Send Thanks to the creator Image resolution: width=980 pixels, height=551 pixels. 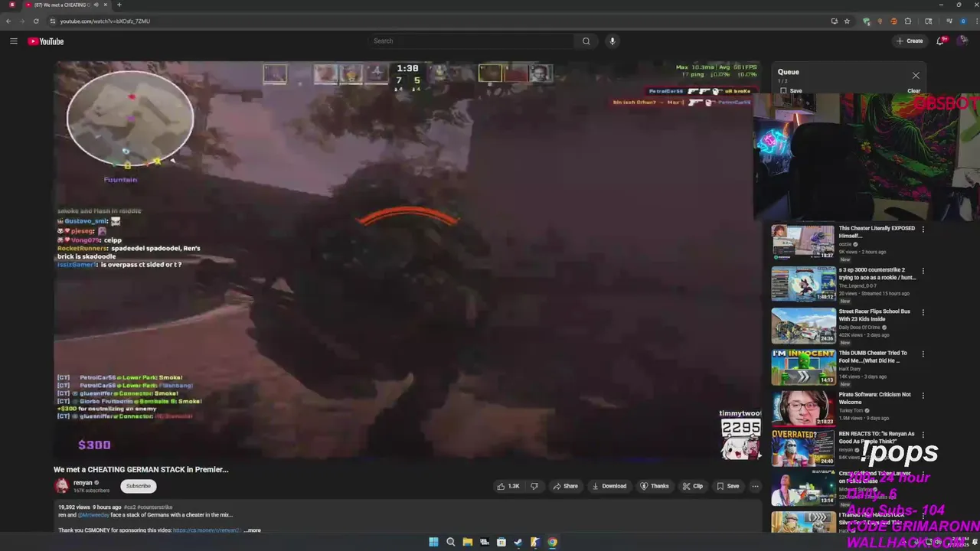click(655, 486)
